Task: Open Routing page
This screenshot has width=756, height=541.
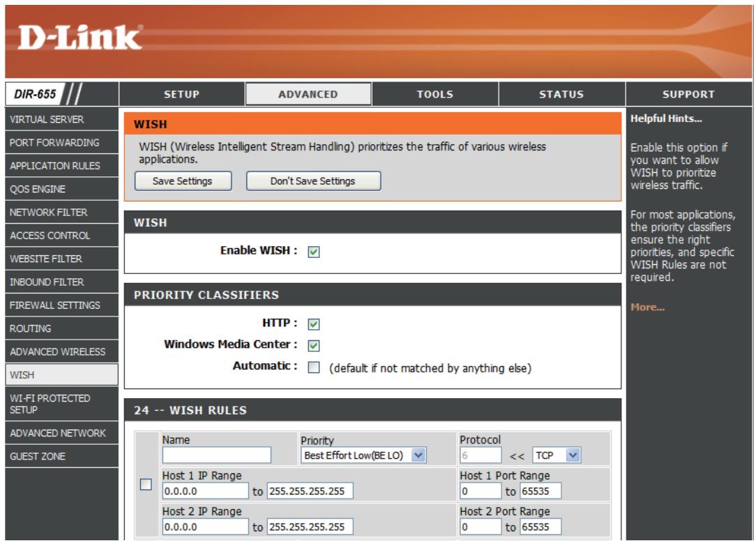Action: point(61,328)
